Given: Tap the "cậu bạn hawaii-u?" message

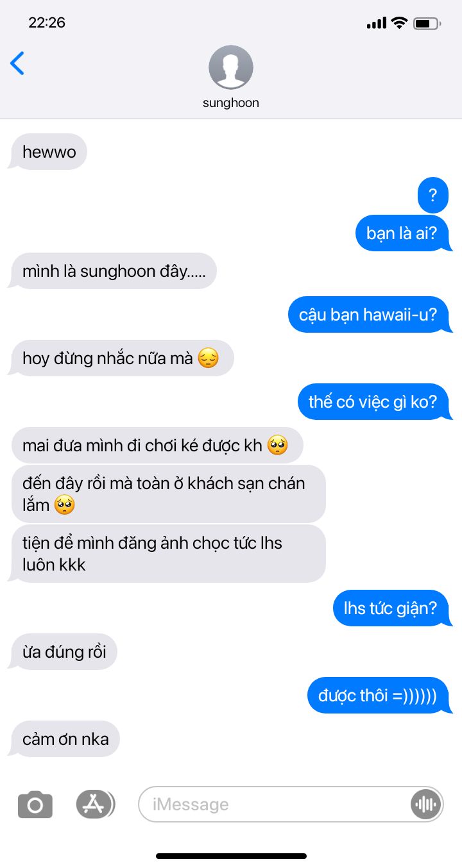Looking at the screenshot, I should pos(368,315).
